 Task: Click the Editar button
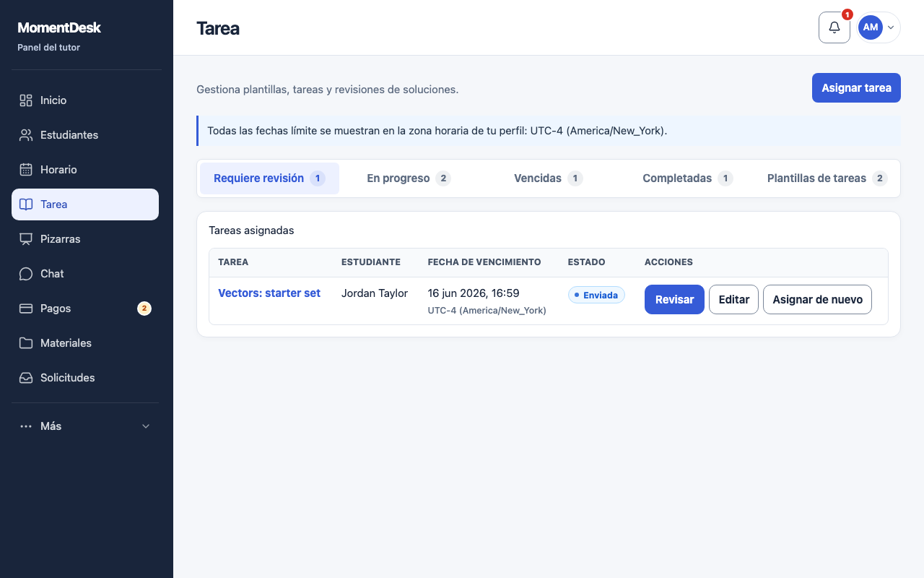tap(733, 300)
